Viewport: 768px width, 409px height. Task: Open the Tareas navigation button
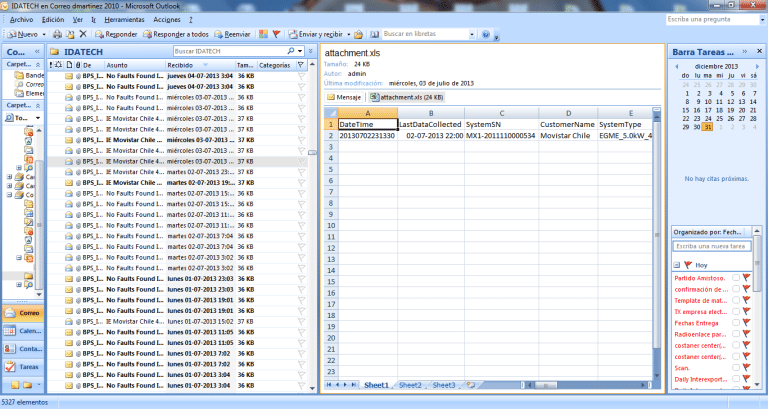pyautogui.click(x=24, y=367)
